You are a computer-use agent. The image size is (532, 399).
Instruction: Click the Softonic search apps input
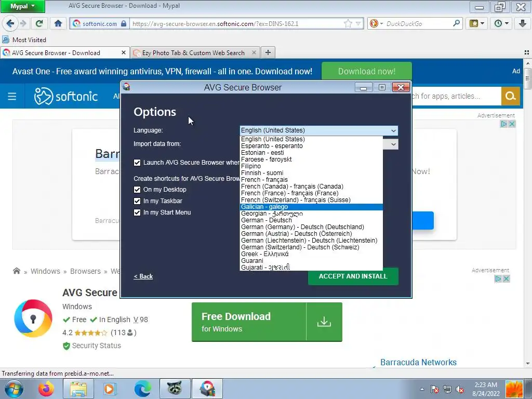click(456, 96)
